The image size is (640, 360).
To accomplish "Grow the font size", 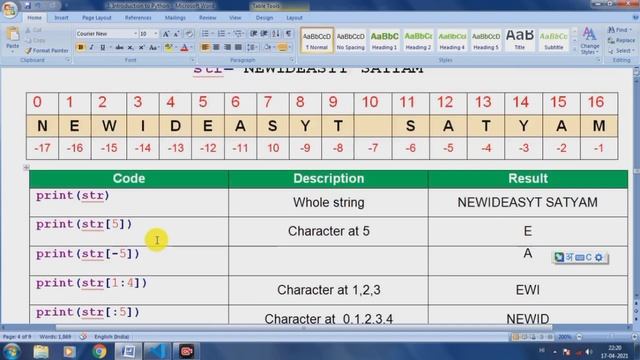I will (166, 34).
